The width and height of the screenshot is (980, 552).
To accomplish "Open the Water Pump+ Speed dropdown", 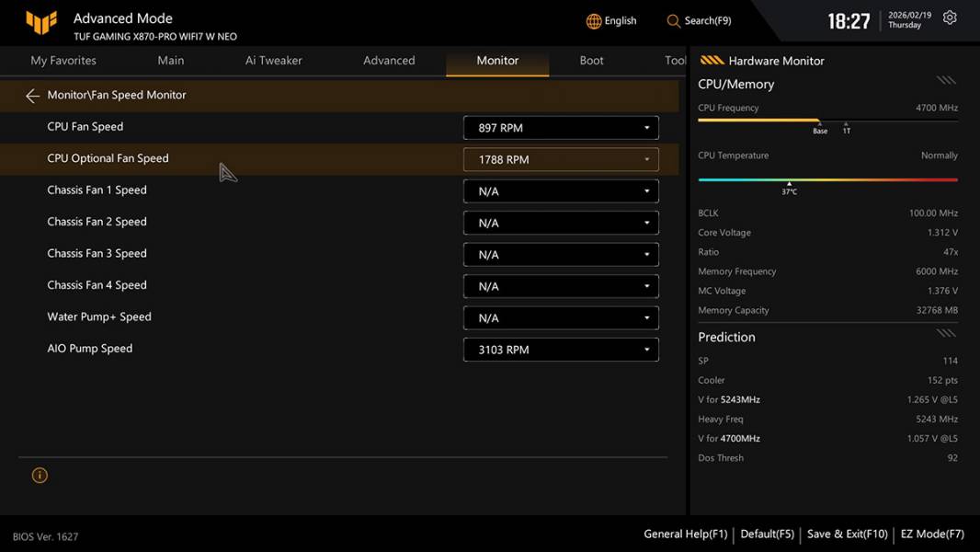I will [561, 318].
